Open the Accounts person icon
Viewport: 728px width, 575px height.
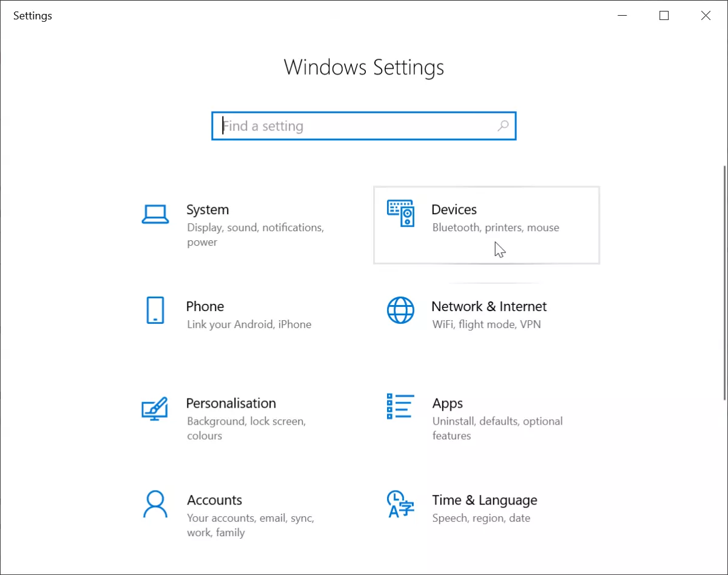pyautogui.click(x=155, y=504)
